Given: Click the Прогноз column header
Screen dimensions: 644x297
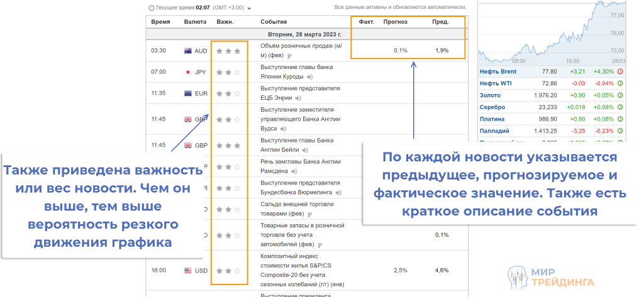Looking at the screenshot, I should [x=395, y=22].
